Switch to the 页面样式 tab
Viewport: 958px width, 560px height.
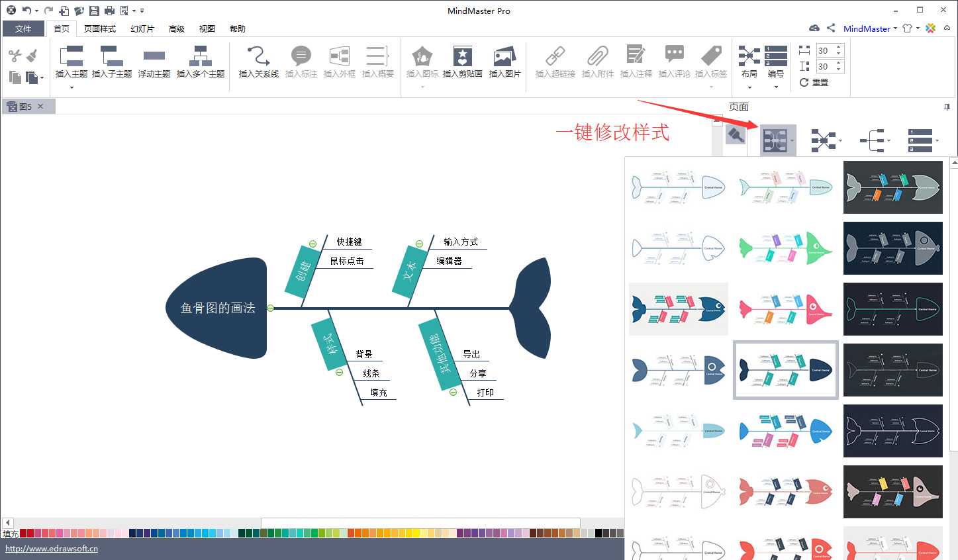100,29
